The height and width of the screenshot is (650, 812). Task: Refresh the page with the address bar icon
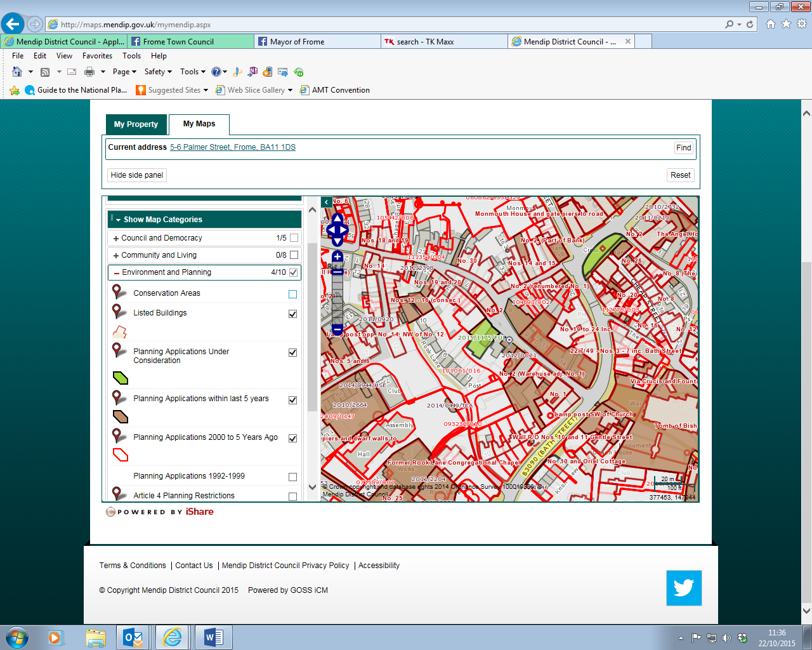click(x=750, y=24)
